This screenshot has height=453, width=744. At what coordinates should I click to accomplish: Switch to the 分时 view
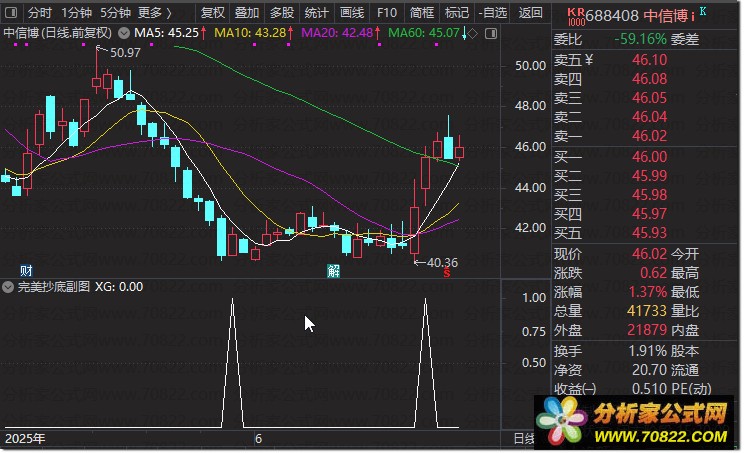point(40,13)
